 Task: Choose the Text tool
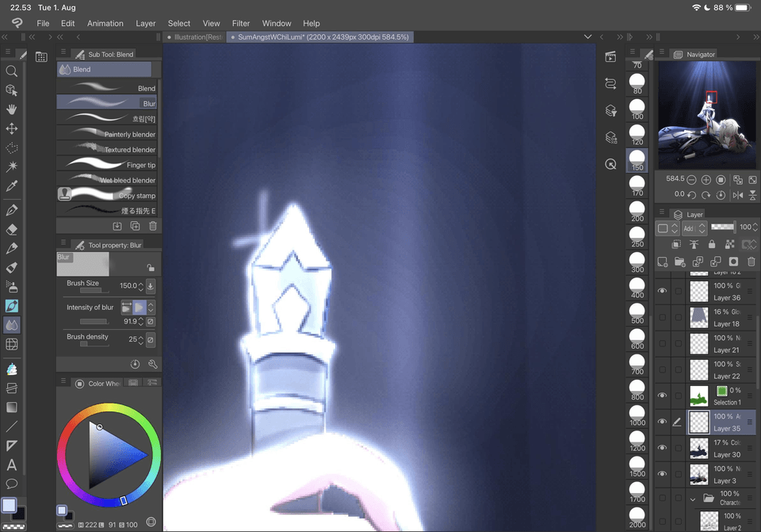(x=12, y=465)
